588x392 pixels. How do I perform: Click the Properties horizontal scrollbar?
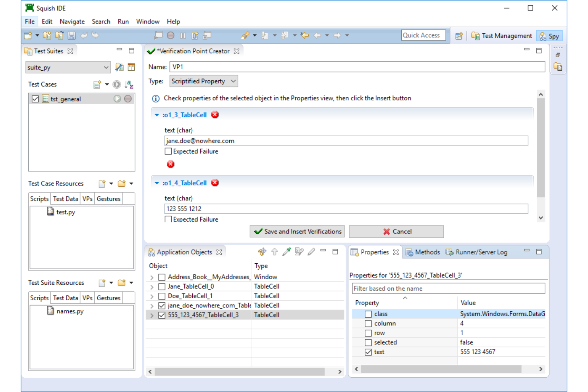[x=441, y=369]
